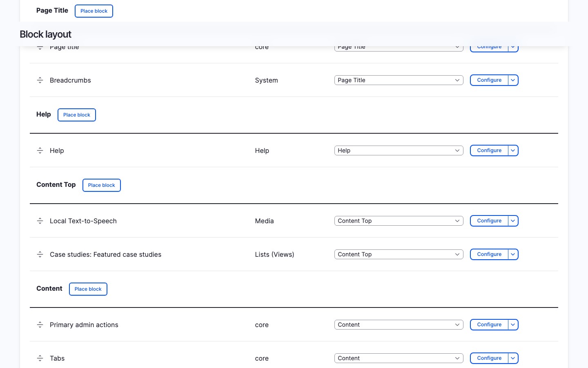
Task: Select the Media category text
Action: click(264, 221)
